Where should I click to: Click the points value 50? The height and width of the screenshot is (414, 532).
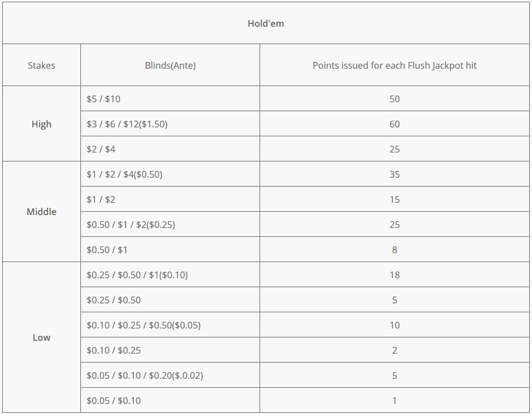coord(394,99)
